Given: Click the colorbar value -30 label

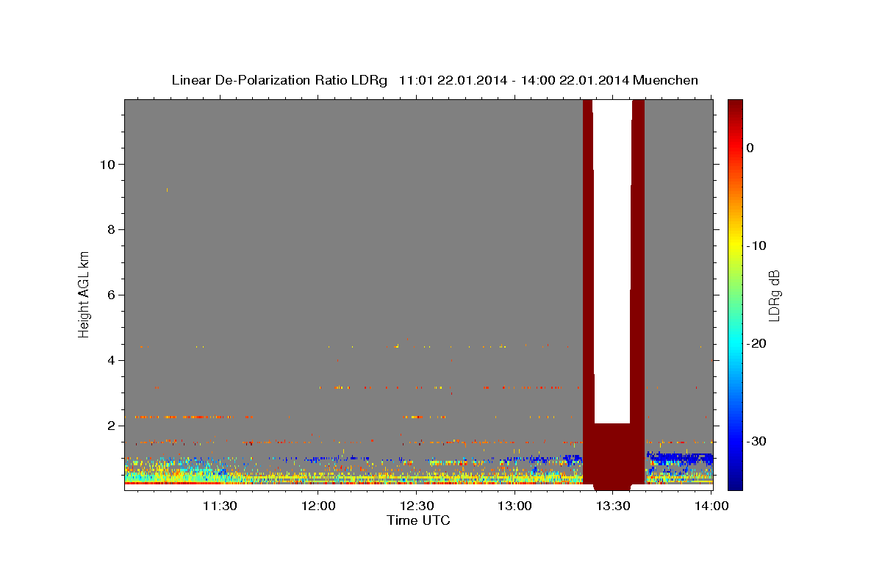Looking at the screenshot, I should pyautogui.click(x=757, y=441).
